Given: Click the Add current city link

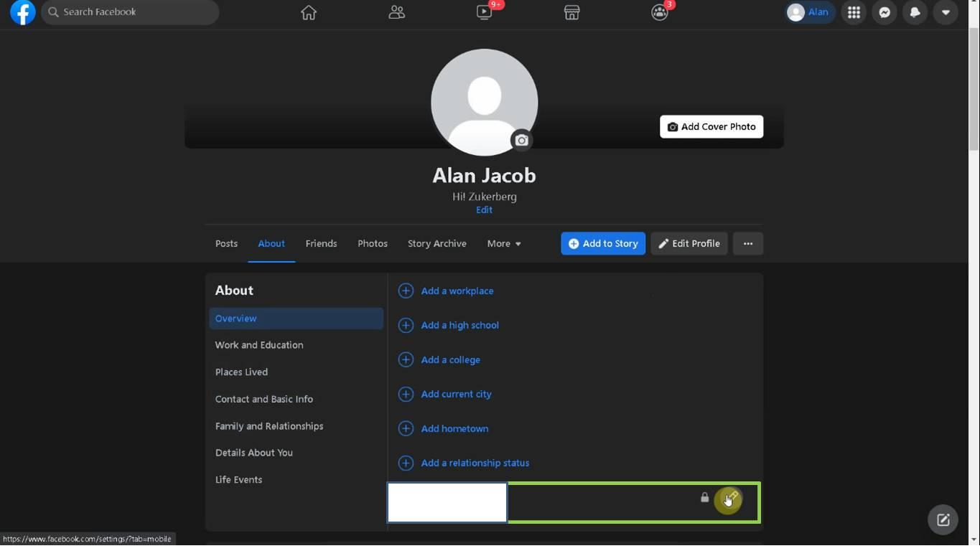Looking at the screenshot, I should tap(457, 394).
